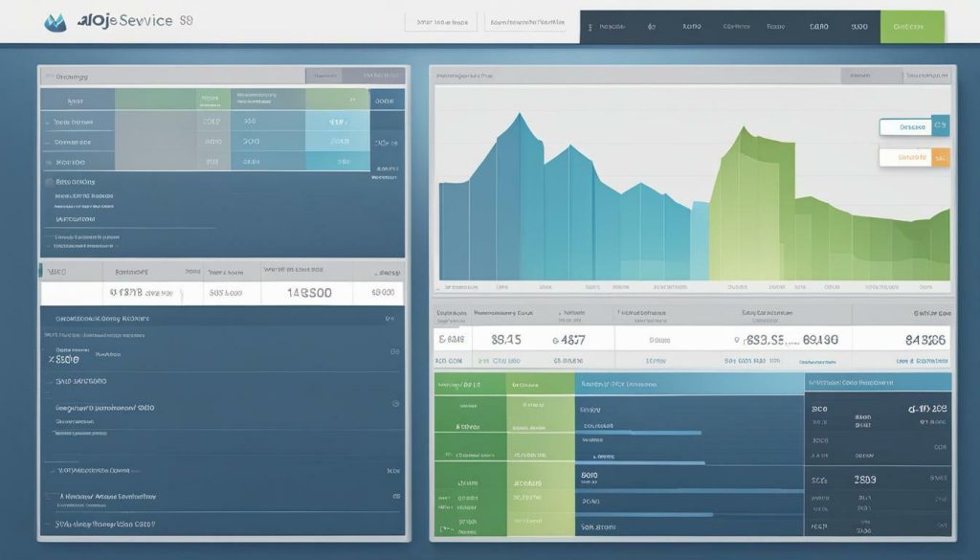Screen dimensions: 980x560
Task: Click the green button in top navigation
Action: click(x=911, y=27)
